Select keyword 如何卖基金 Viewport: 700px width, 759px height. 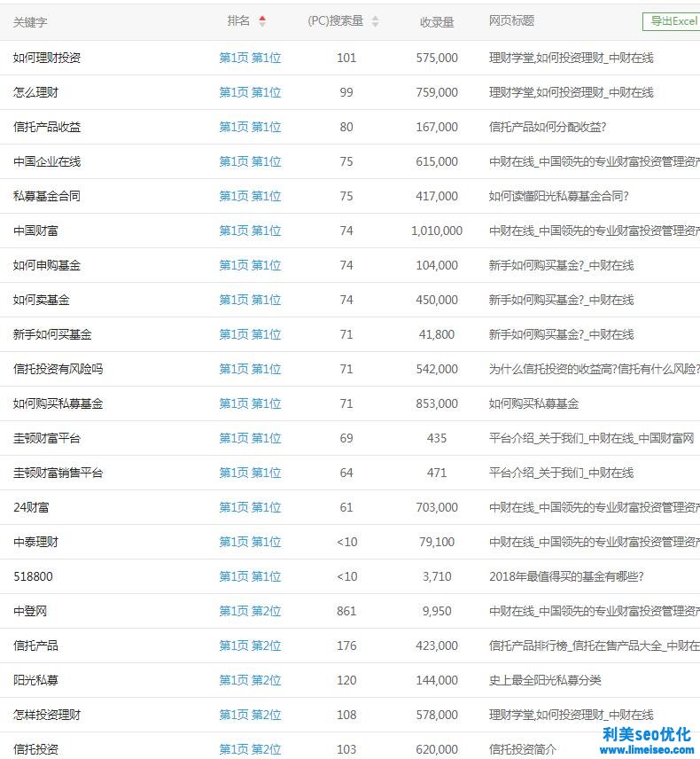[x=41, y=300]
